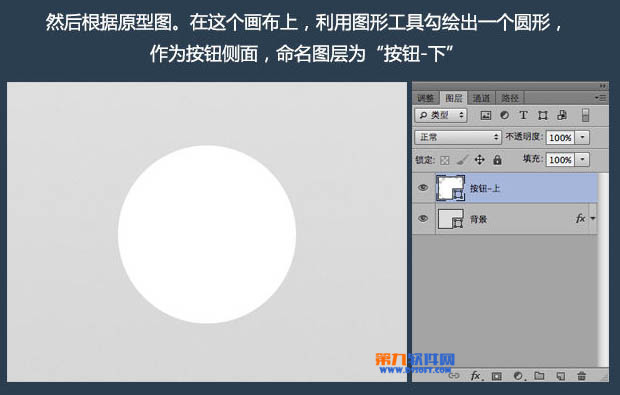Screen dimensions: 620x395
Task: Open the opacity slider arrow
Action: (x=582, y=138)
